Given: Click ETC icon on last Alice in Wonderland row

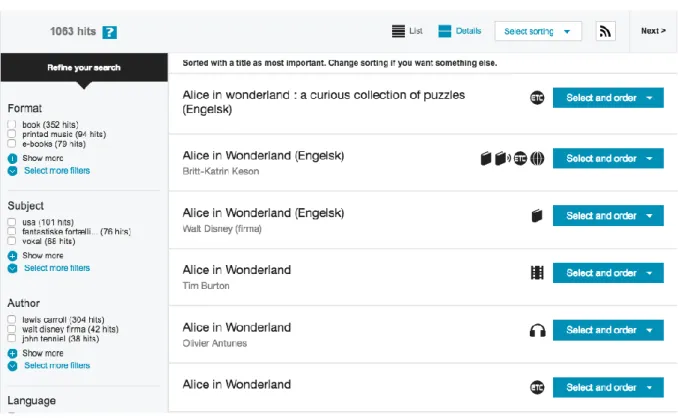Looking at the screenshot, I should [537, 388].
